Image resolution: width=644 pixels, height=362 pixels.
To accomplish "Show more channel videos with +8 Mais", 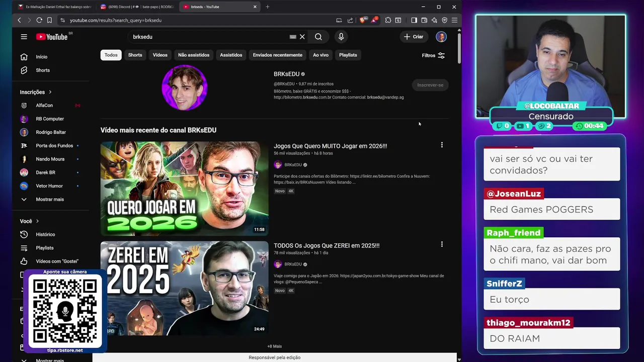I will click(x=274, y=346).
